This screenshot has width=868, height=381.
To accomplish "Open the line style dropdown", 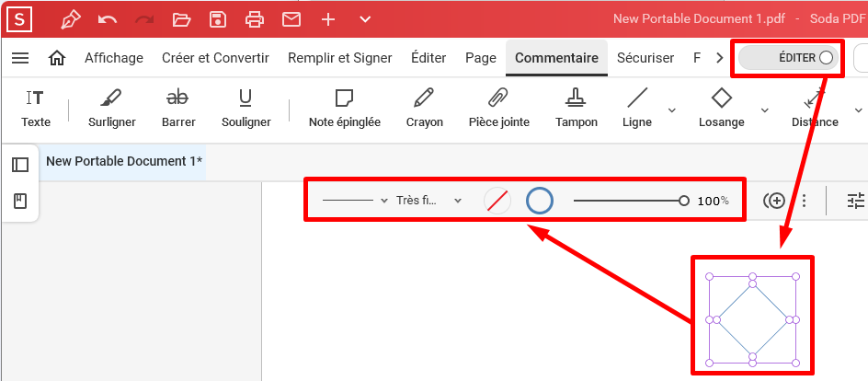I will pyautogui.click(x=355, y=201).
